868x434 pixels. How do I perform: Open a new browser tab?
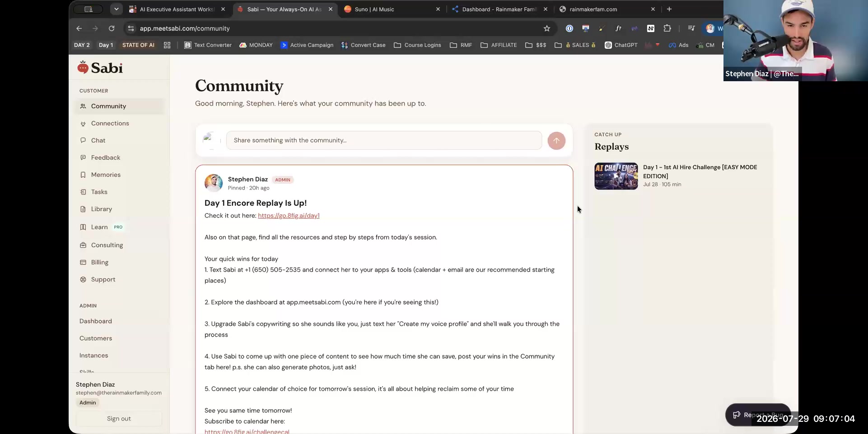(669, 9)
